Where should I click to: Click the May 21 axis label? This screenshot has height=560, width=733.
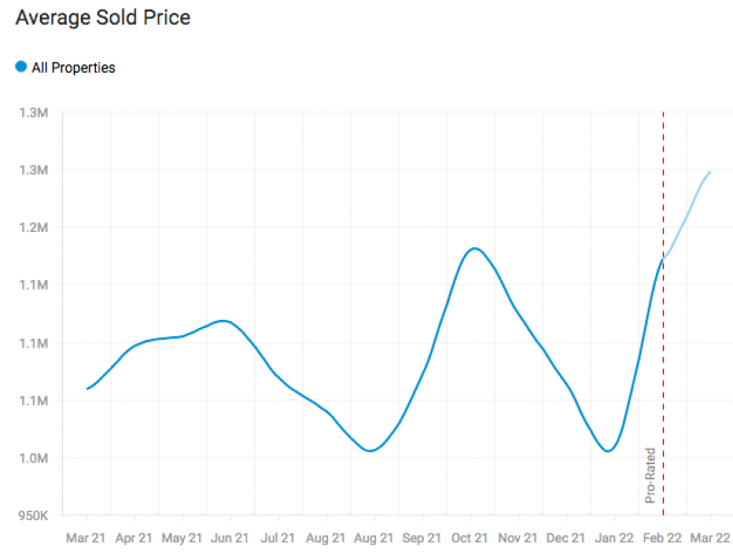pyautogui.click(x=183, y=538)
